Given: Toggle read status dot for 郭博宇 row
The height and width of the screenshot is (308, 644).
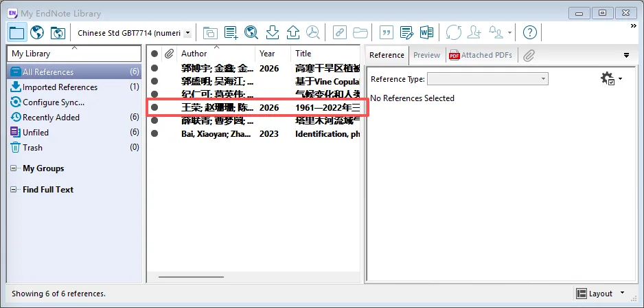Looking at the screenshot, I should tap(154, 68).
